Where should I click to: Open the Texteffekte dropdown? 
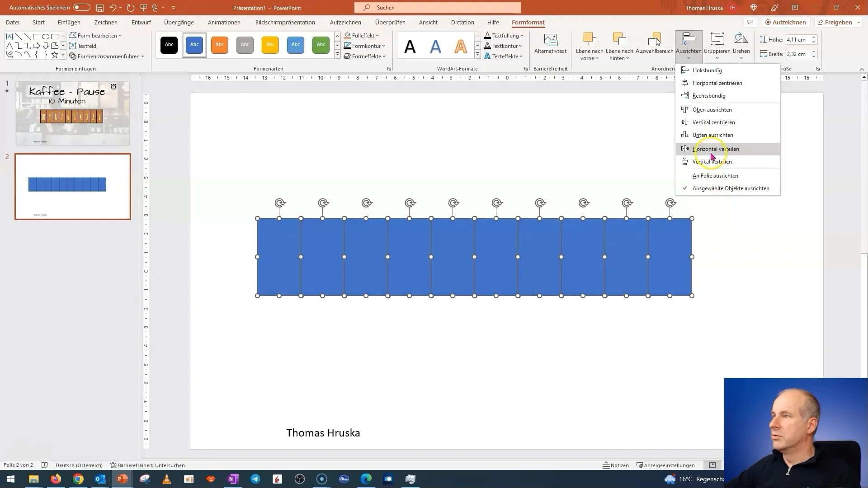pos(503,56)
